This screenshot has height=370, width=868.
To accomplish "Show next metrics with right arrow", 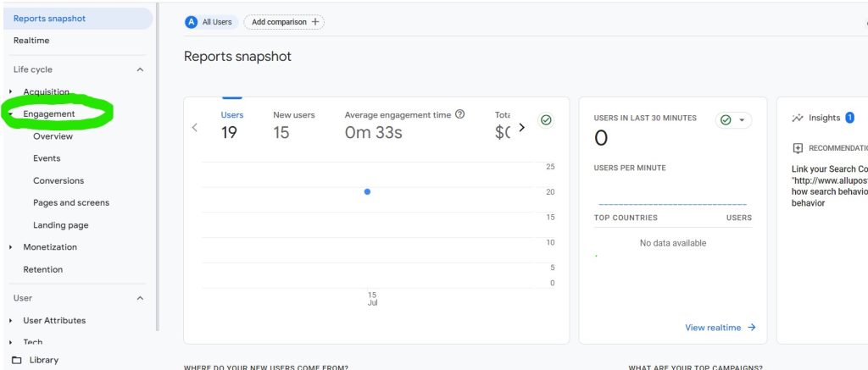I will click(521, 127).
